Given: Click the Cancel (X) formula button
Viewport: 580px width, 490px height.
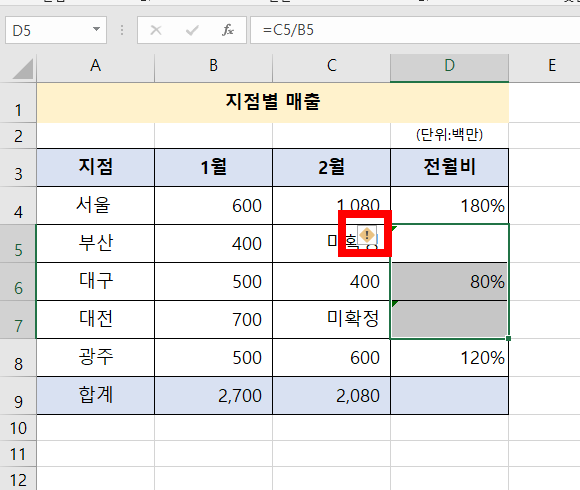Looking at the screenshot, I should click(x=156, y=30).
